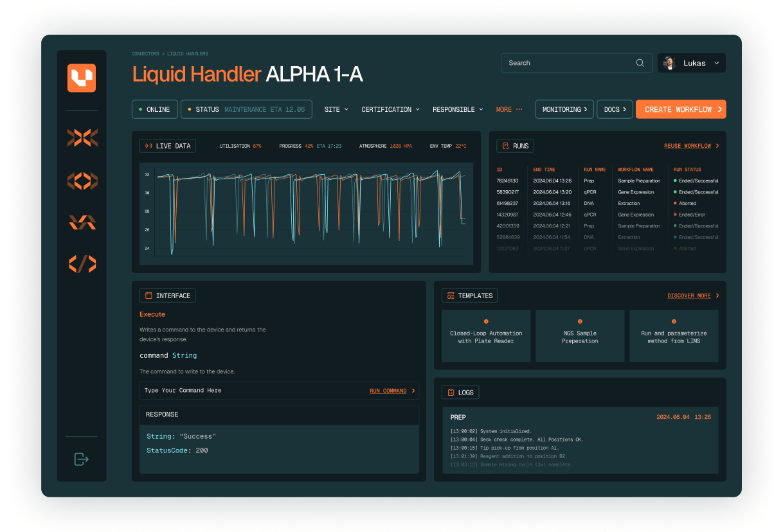Click the RUN COMMAND link
The width and height of the screenshot is (783, 532).
388,390
